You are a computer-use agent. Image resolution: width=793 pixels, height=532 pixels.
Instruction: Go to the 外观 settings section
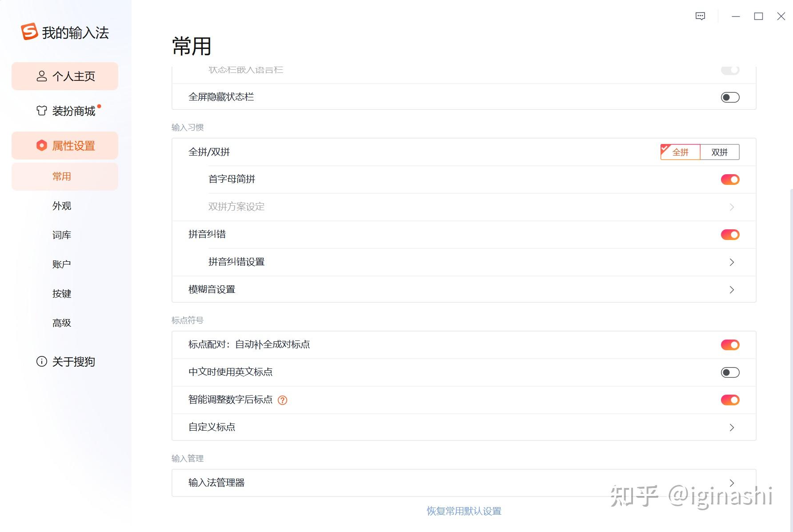61,206
